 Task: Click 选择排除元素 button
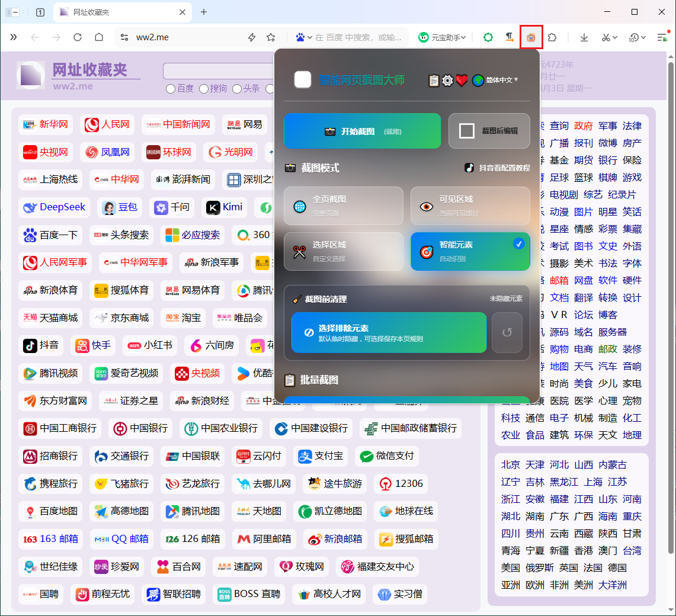tap(389, 332)
